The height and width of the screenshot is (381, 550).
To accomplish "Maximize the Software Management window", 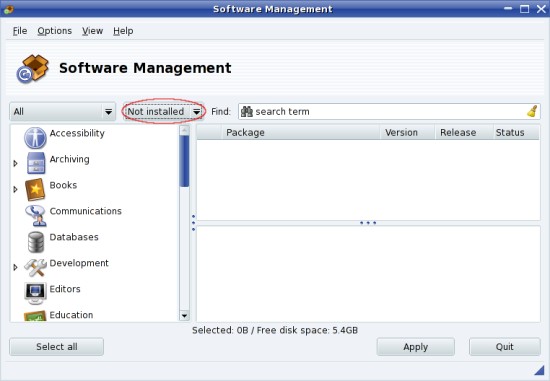I will pos(524,9).
